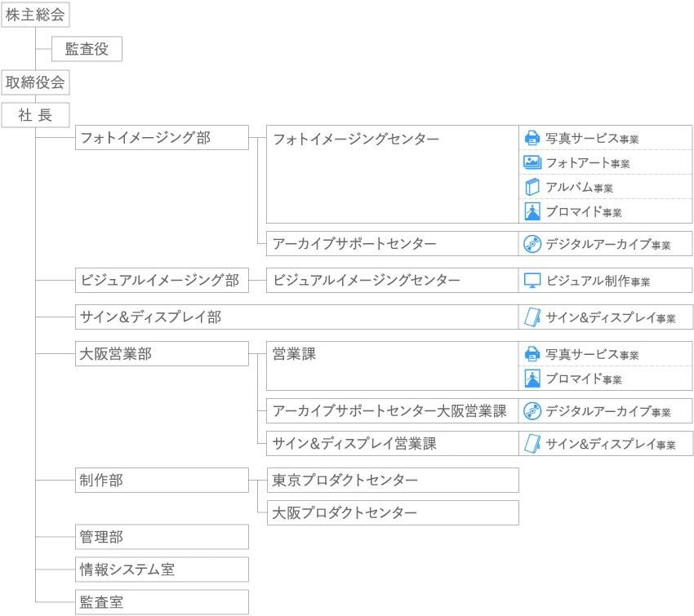694x616 pixels.
Task: Click the サイン&ディスプレイ営業課 label
Action: 354,444
